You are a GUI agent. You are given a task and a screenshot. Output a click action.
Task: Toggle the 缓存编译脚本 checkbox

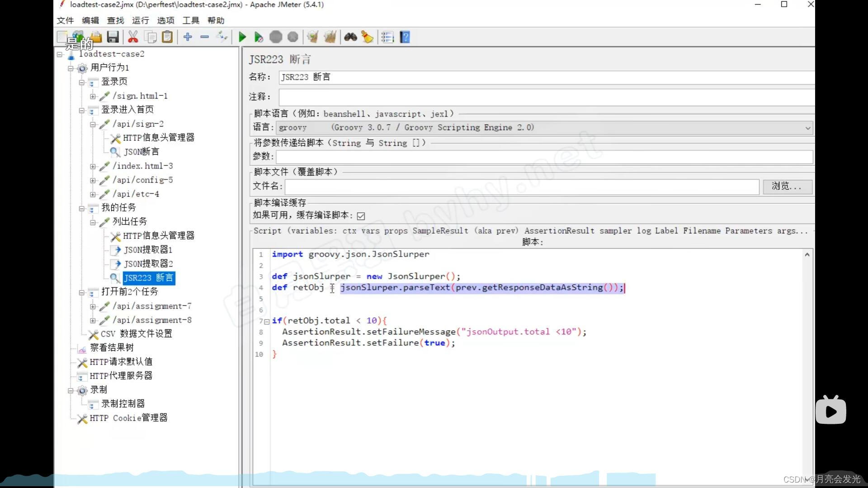[361, 216]
